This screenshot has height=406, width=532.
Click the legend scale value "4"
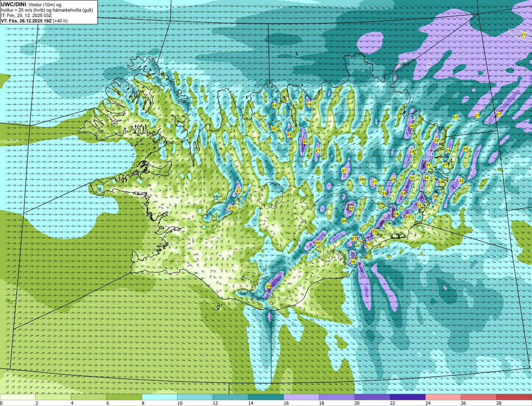coord(72,403)
